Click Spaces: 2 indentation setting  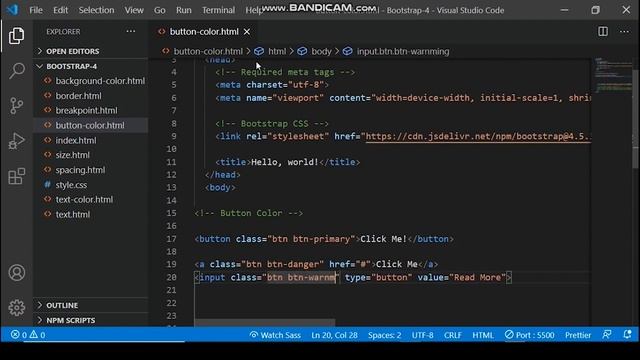384,335
